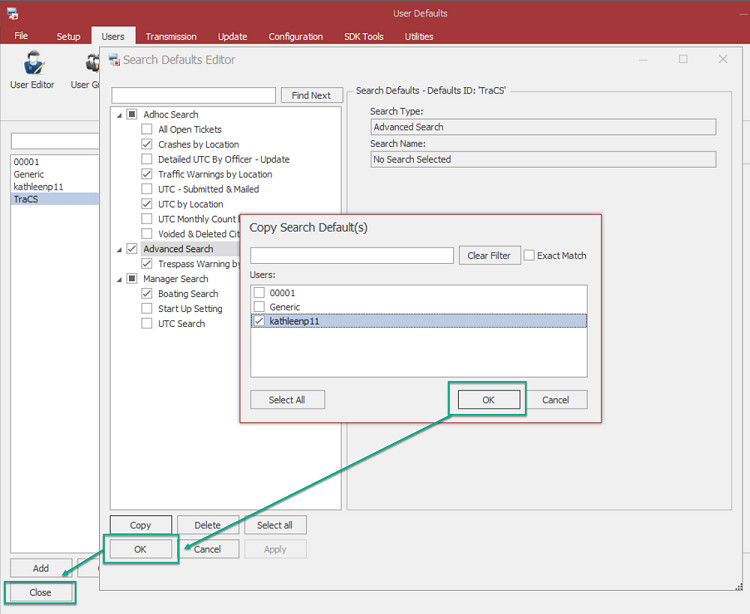Click the User Defaults app icon

[12, 13]
